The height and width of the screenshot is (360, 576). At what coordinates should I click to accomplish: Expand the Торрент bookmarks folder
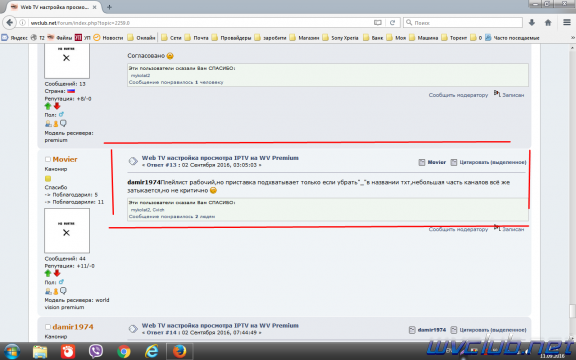coord(454,37)
